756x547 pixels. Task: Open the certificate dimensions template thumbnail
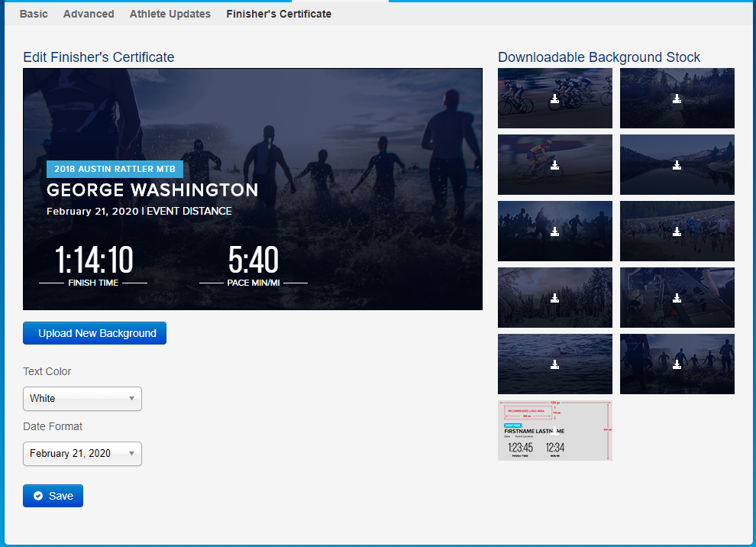coord(554,430)
